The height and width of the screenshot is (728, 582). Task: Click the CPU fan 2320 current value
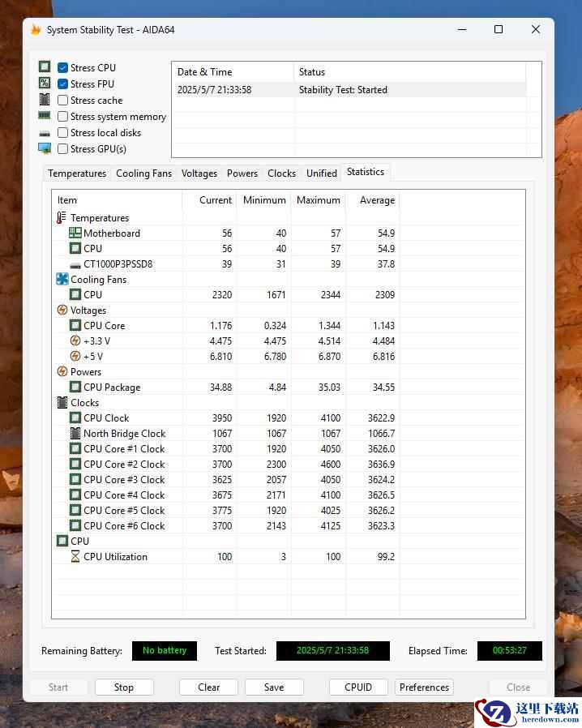pyautogui.click(x=222, y=295)
